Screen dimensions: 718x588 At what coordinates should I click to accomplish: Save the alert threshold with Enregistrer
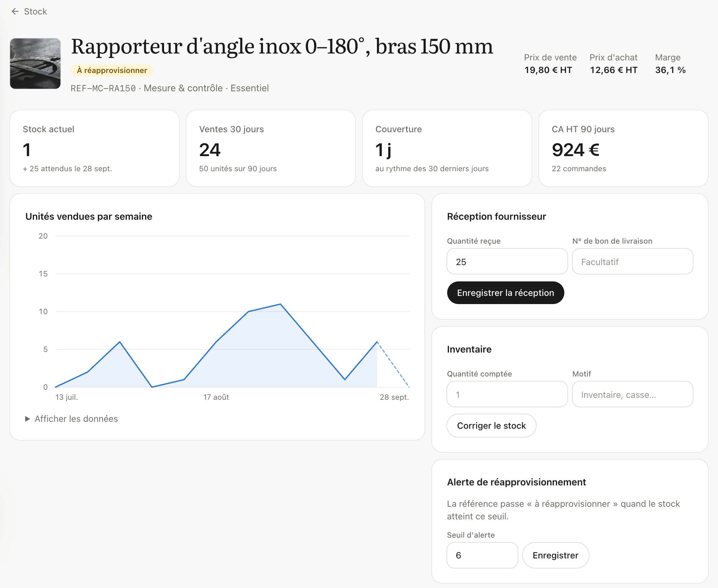tap(556, 555)
